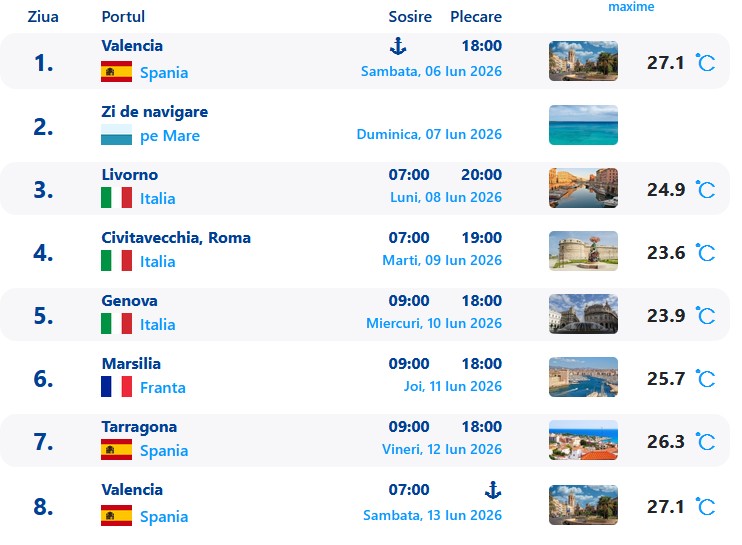Open the Marsilia harbor thumbnail
This screenshot has height=545, width=742.
coord(583,377)
